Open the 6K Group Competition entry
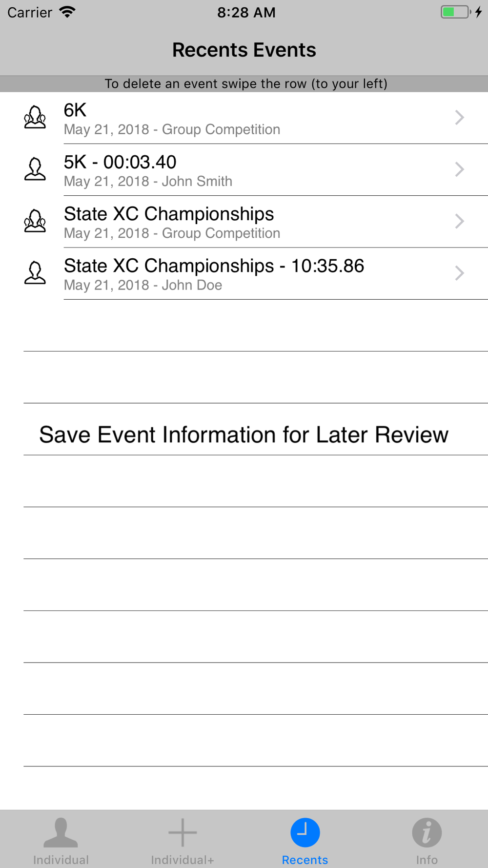Screen dimensions: 488x868 [244, 118]
